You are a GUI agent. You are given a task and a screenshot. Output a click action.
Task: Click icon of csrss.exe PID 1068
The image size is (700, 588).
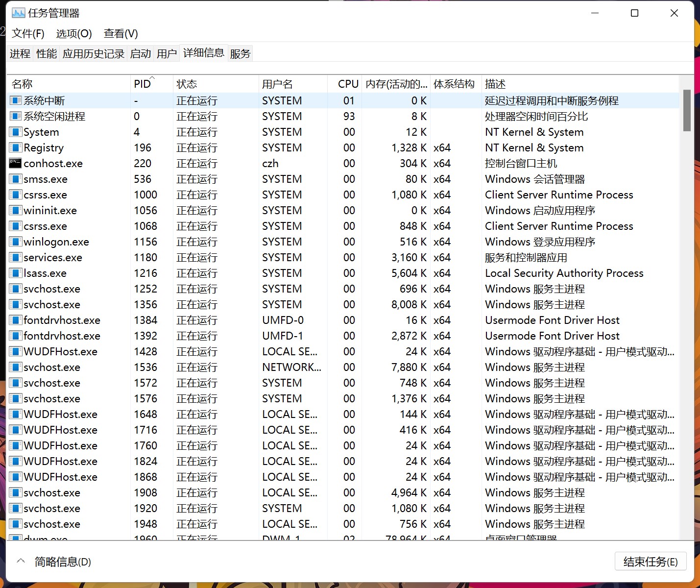coord(16,226)
